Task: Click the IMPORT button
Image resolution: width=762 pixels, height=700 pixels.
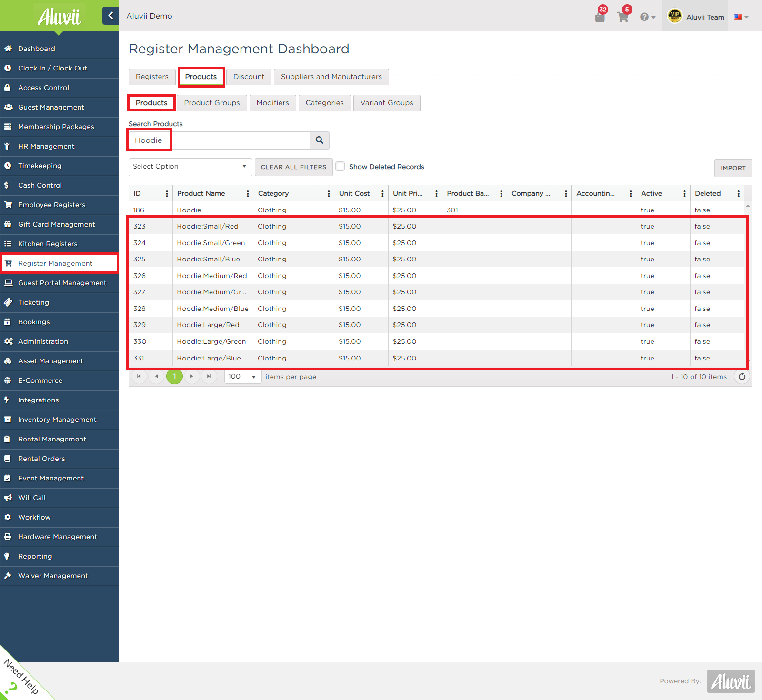Action: coord(733,168)
